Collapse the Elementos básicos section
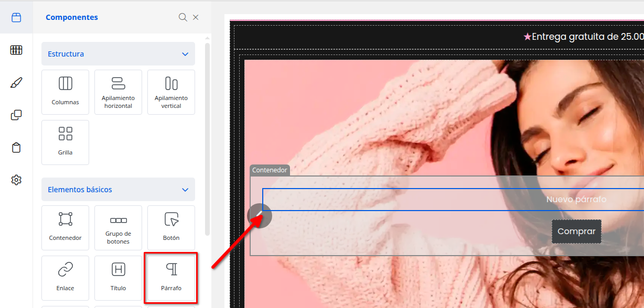Screen dimensions: 644x308 pyautogui.click(x=185, y=190)
